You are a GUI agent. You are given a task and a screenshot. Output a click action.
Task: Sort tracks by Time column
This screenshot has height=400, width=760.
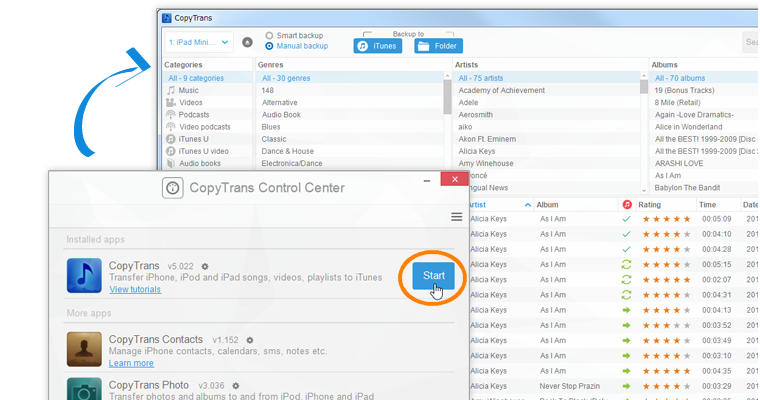707,205
